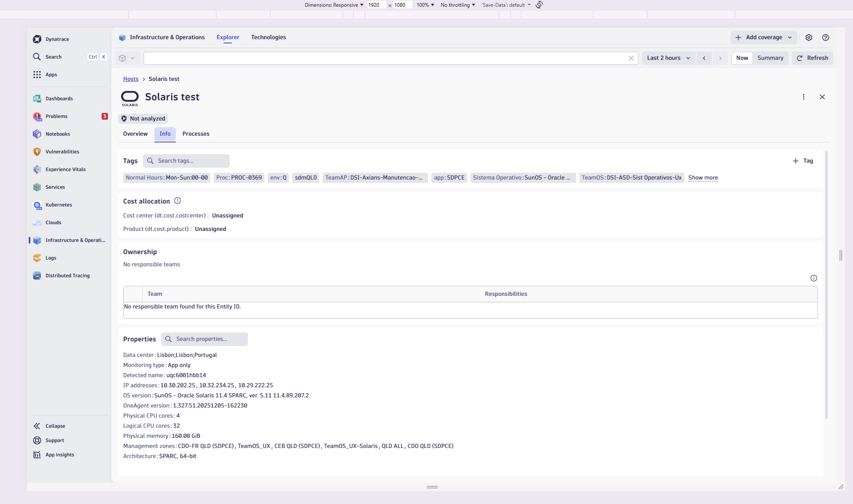Viewport: 853px width, 504px height.
Task: Open the Technologies tab
Action: [268, 37]
